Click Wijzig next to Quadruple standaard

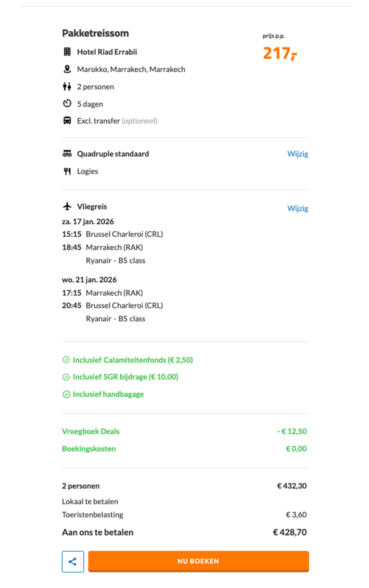(298, 154)
